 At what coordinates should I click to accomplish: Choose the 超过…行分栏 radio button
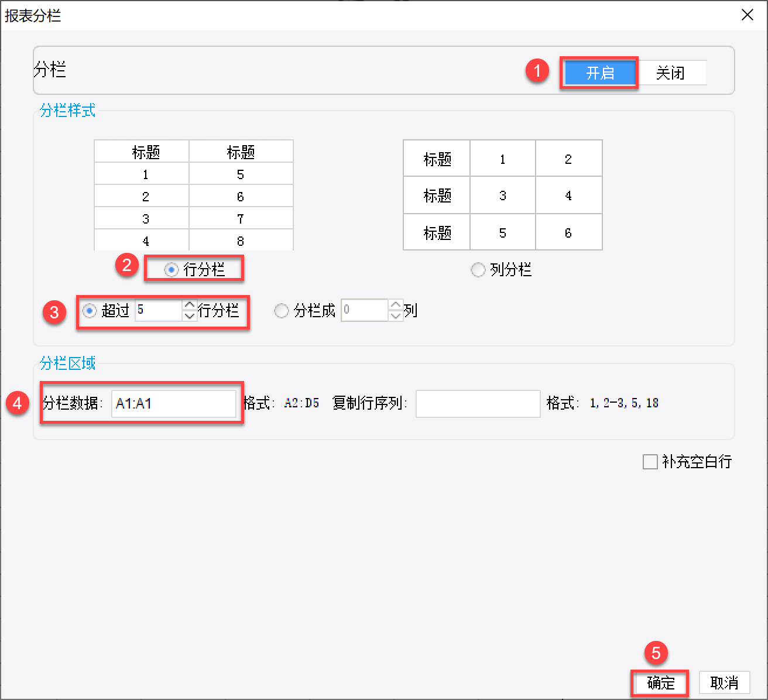point(90,311)
